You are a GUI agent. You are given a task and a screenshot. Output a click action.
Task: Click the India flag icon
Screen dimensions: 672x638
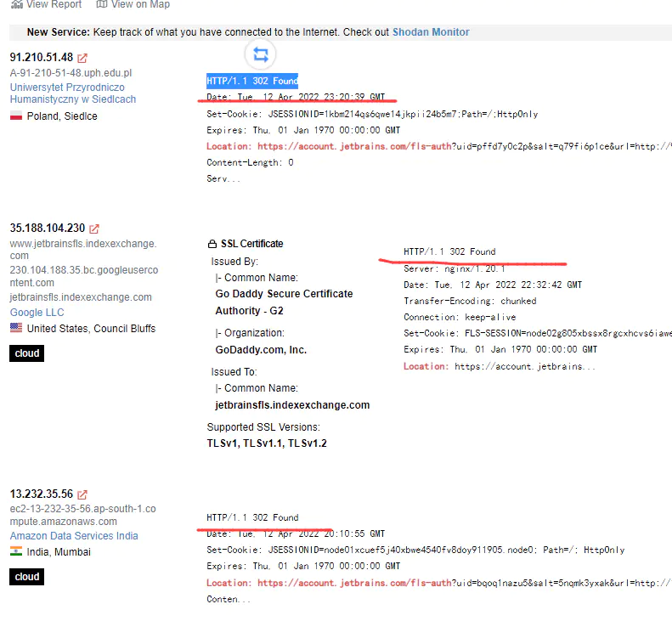[x=16, y=551]
